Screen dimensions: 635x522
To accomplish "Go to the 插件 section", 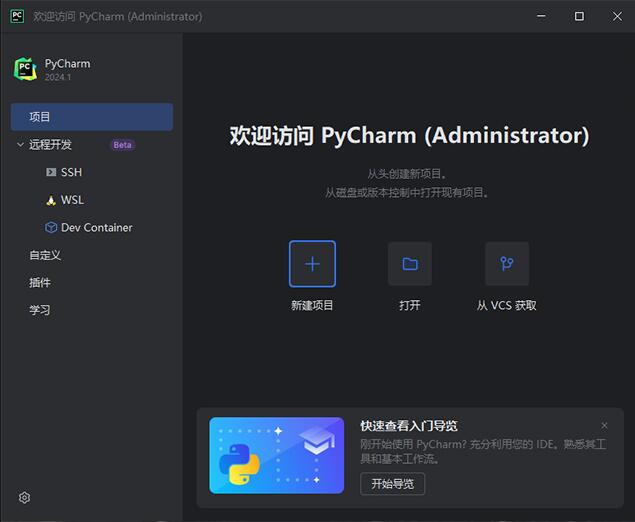I will point(40,283).
